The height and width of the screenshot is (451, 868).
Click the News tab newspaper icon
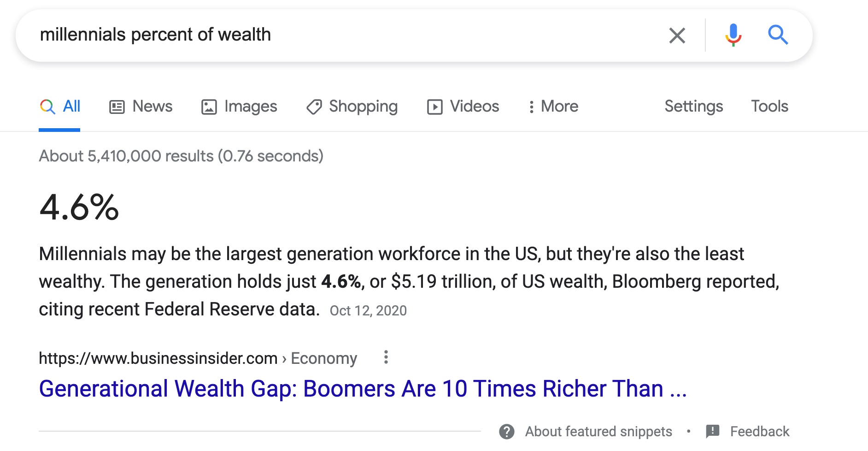click(117, 107)
